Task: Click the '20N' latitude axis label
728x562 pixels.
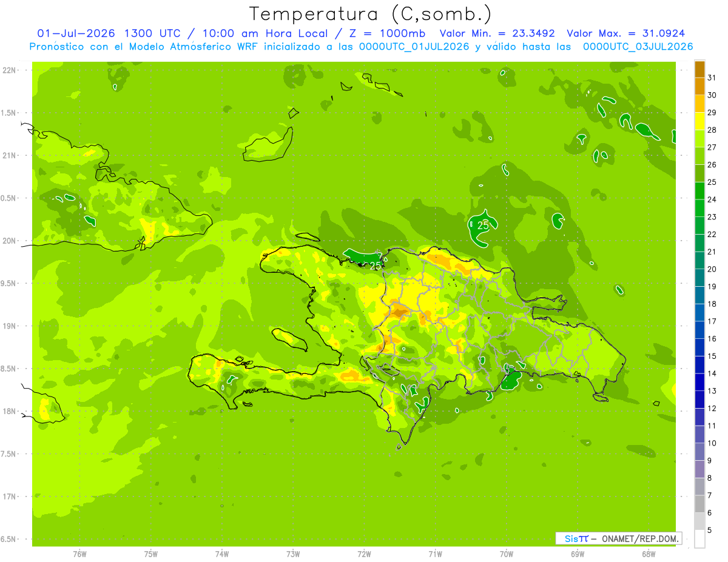Action: pos(9,241)
